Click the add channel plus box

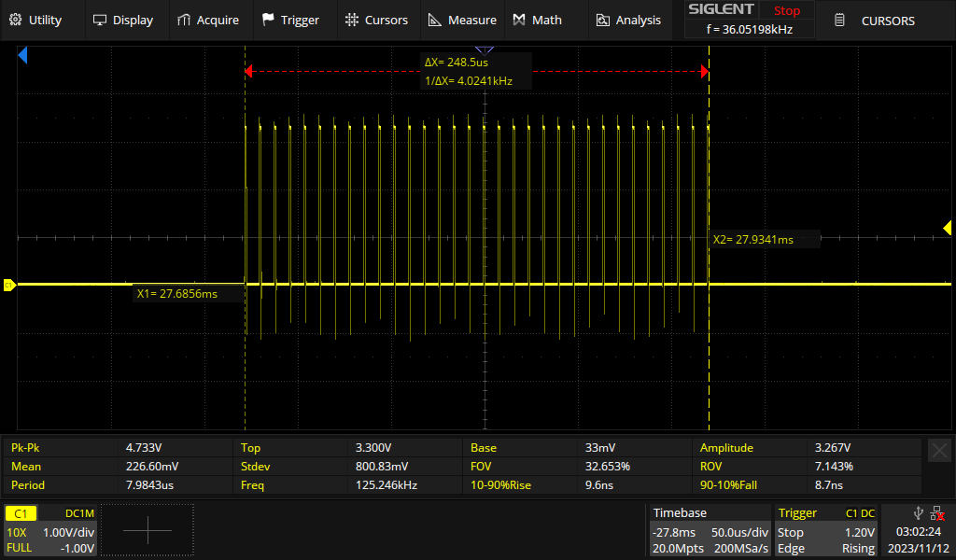(x=147, y=530)
